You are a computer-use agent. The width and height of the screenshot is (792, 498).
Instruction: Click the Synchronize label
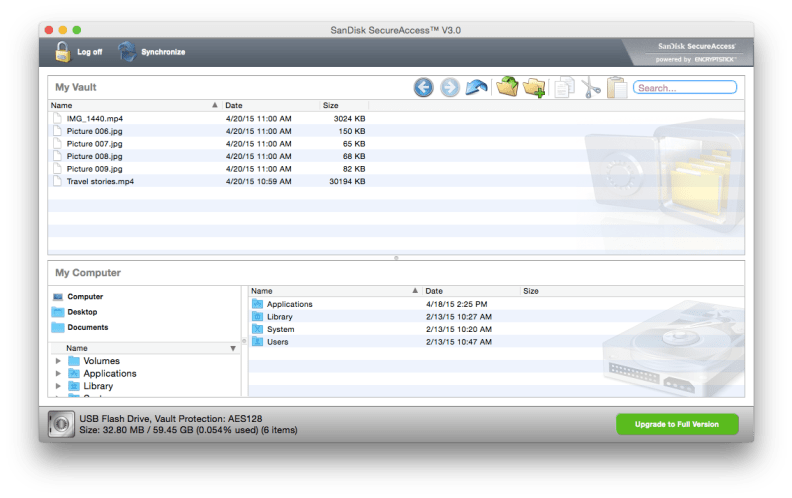coord(163,52)
